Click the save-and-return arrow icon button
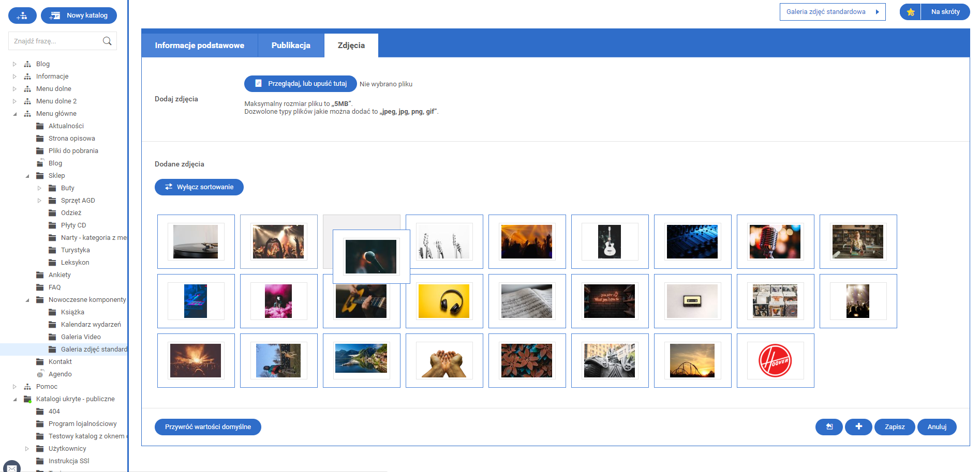980x472 pixels. tap(829, 427)
